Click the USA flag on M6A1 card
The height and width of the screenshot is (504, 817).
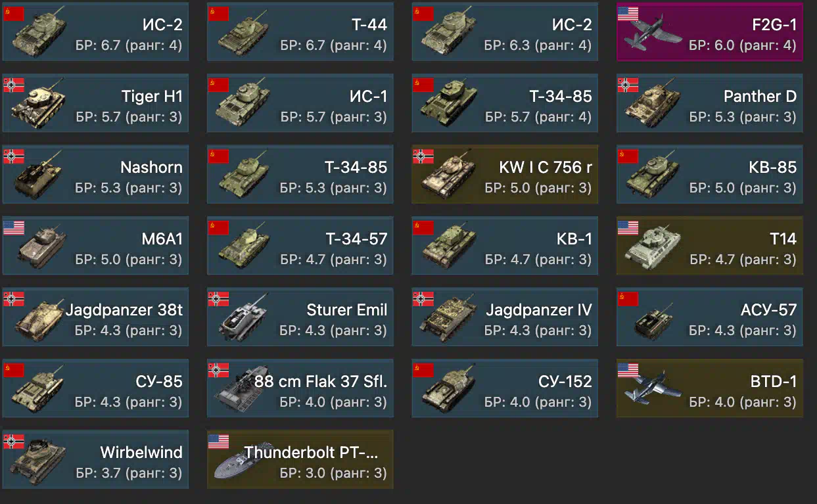(14, 227)
